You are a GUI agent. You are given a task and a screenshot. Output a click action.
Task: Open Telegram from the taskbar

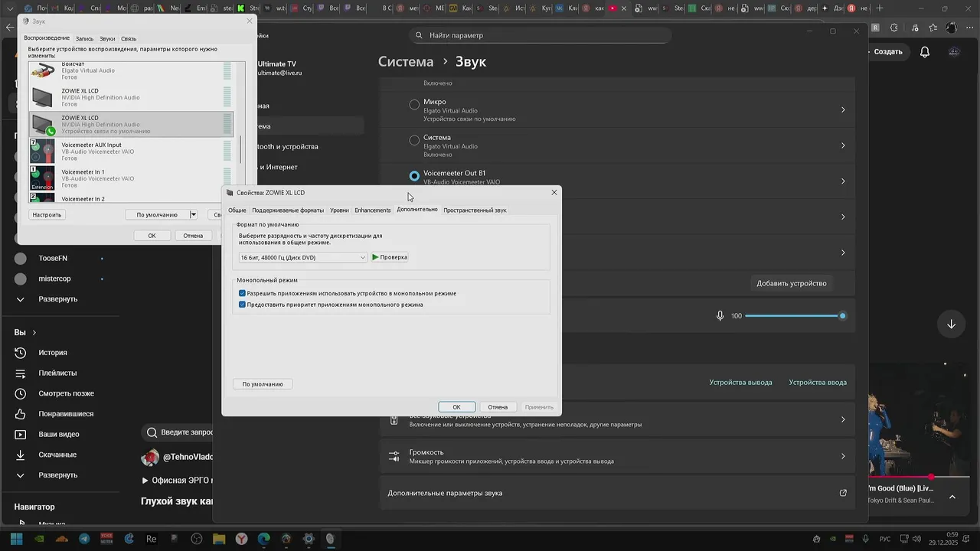coord(84,539)
